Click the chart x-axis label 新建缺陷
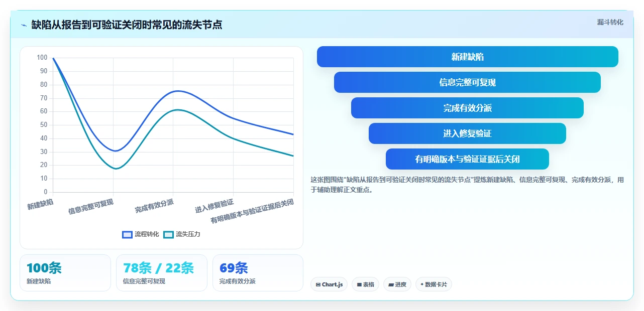Image resolution: width=644 pixels, height=311 pixels. [40, 204]
